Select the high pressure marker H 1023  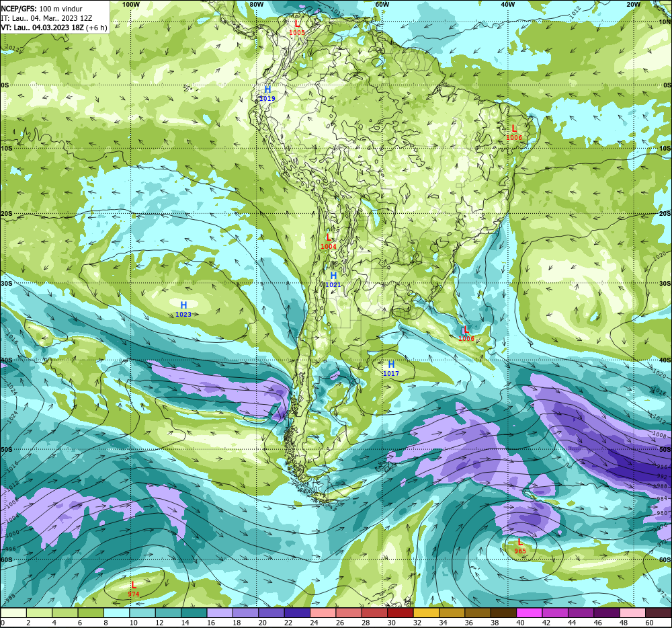[183, 309]
